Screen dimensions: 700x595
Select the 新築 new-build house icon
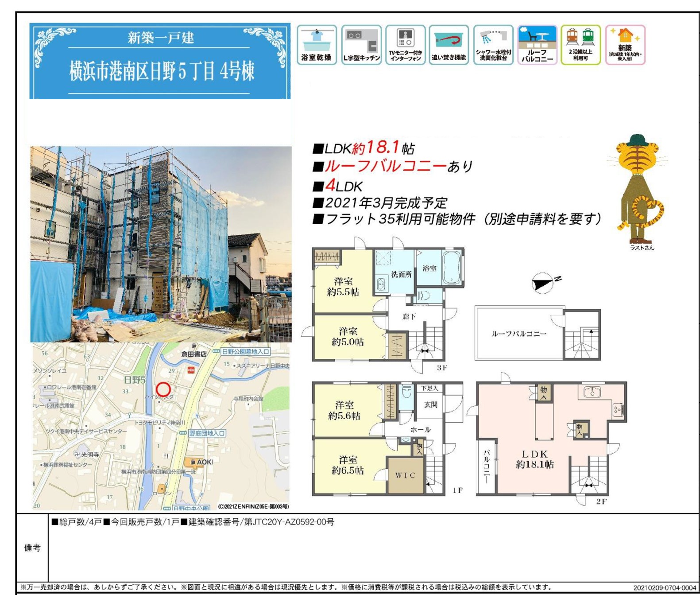tap(625, 45)
